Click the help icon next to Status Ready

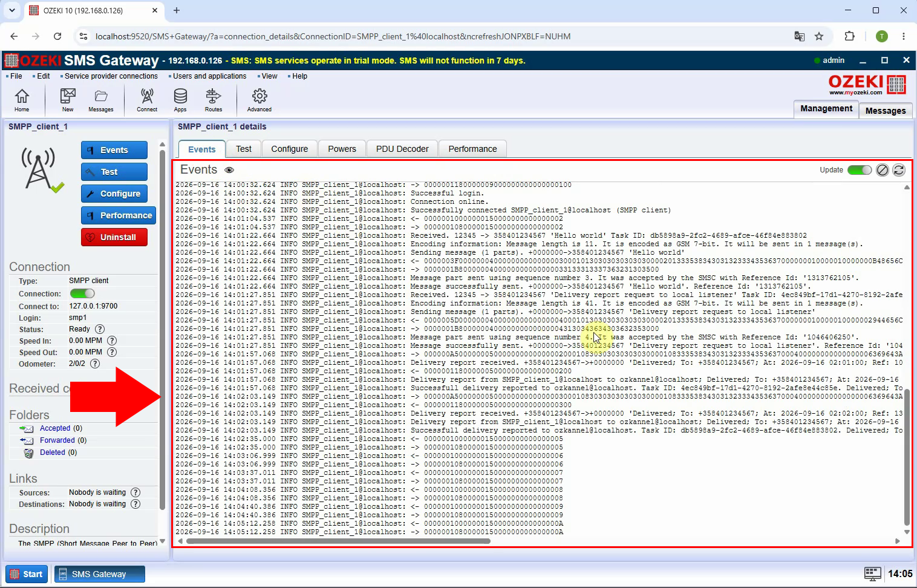click(x=100, y=329)
